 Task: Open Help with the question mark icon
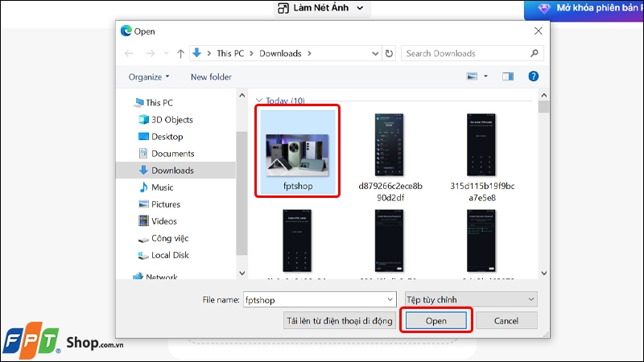pyautogui.click(x=533, y=76)
